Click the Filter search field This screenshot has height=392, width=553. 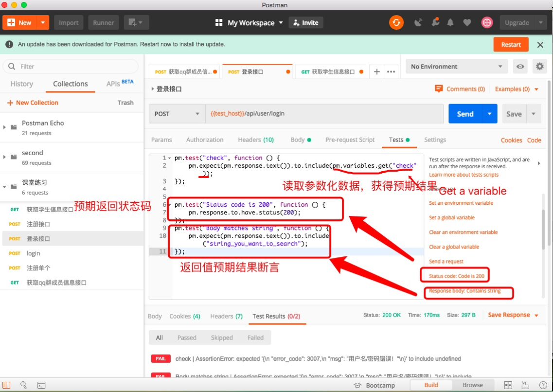pos(71,66)
